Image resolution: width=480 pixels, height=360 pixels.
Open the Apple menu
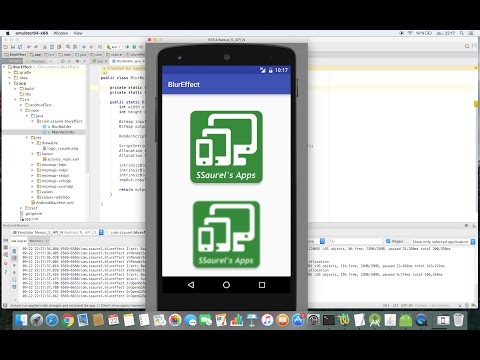tap(8, 33)
